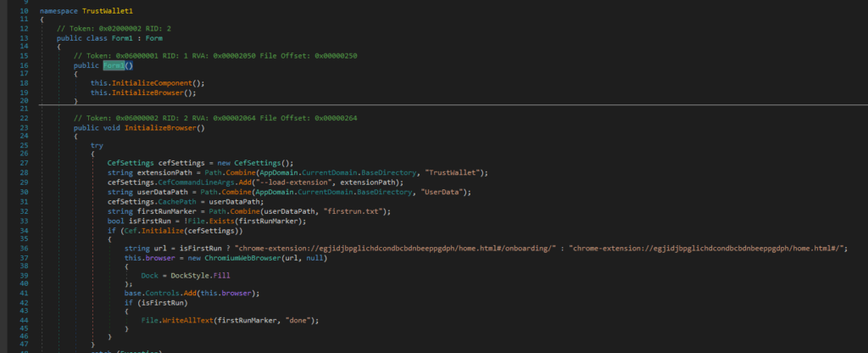Click the try keyword
Screen dimensions: 868x353
coord(97,146)
